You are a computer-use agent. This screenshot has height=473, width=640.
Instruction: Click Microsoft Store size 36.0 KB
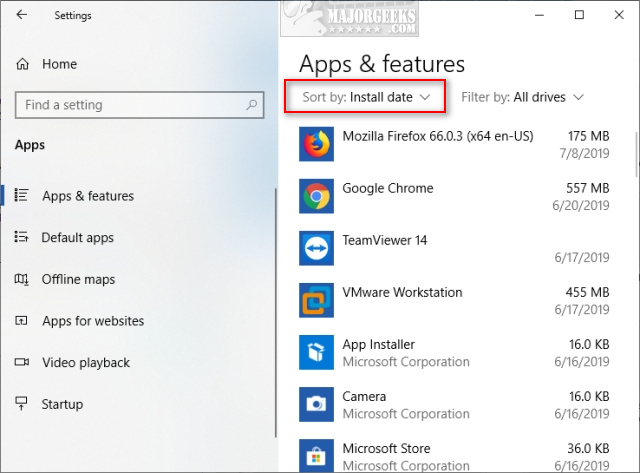[588, 449]
